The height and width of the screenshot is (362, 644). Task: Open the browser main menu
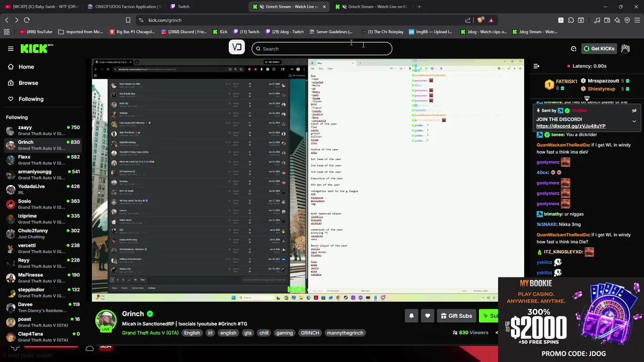point(637,20)
